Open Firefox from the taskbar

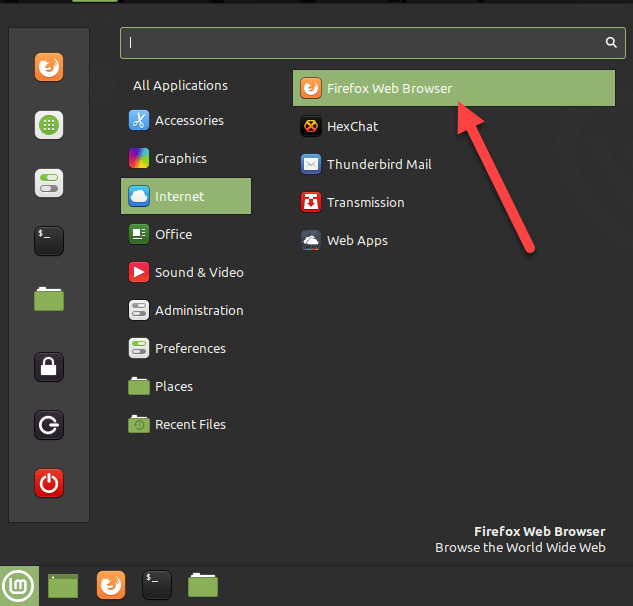(x=111, y=585)
